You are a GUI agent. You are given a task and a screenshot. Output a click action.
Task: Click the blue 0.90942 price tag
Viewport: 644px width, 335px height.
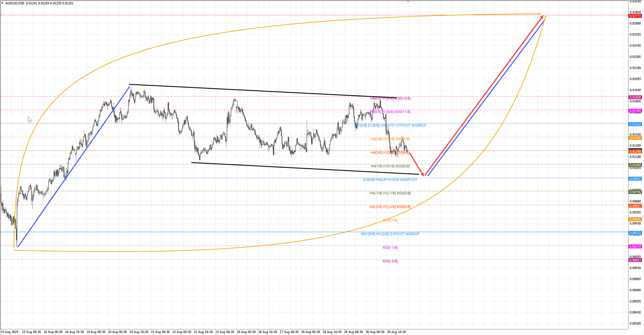tap(635, 179)
